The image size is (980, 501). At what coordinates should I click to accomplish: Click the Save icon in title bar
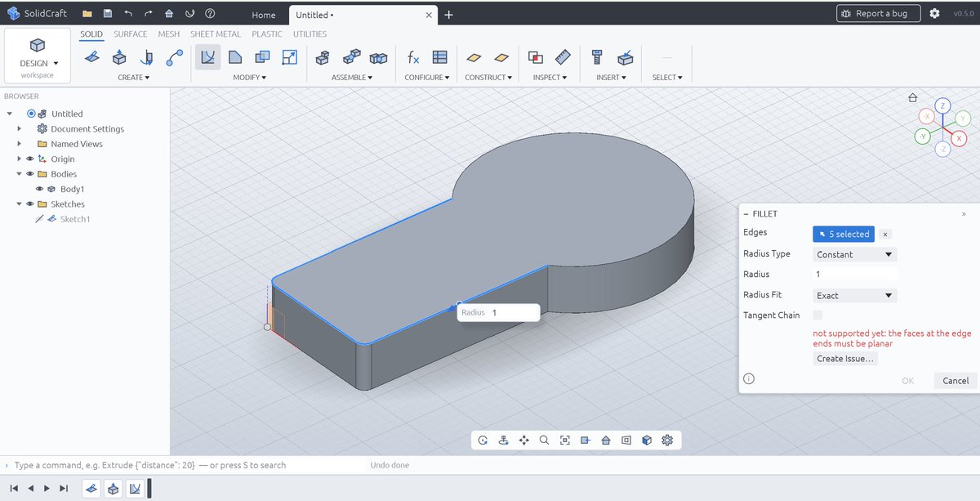[x=107, y=14]
